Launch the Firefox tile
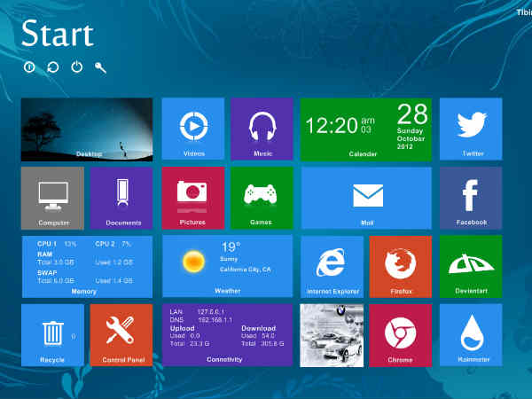Viewport: 532px width, 399px height. pos(401,267)
